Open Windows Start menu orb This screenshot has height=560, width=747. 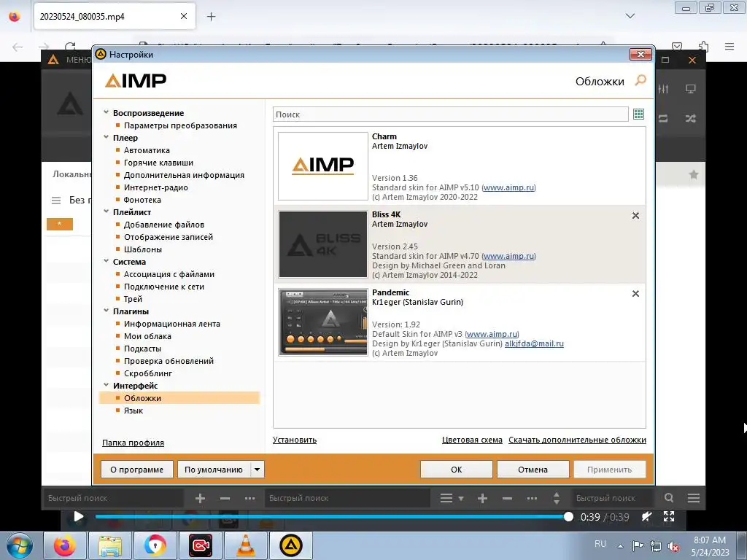pyautogui.click(x=20, y=545)
